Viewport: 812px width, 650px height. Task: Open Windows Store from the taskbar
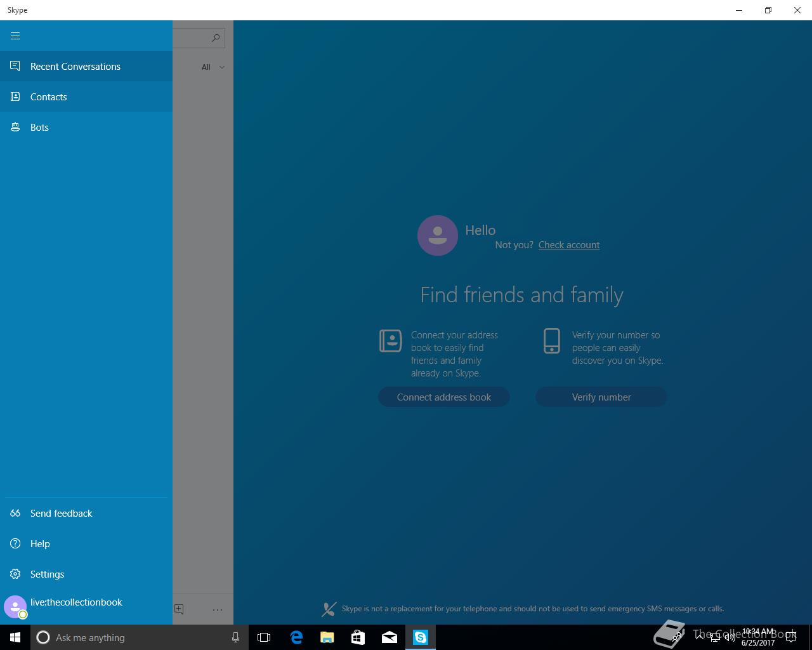coord(358,637)
